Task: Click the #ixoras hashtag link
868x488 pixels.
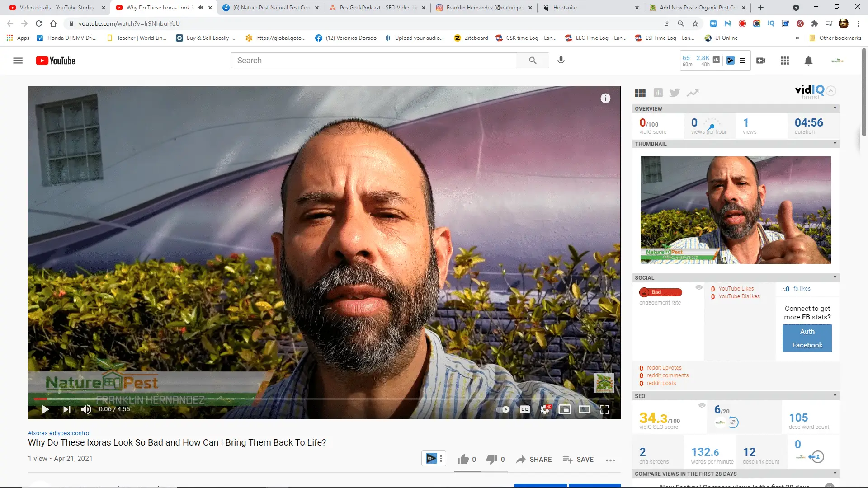Action: click(38, 433)
